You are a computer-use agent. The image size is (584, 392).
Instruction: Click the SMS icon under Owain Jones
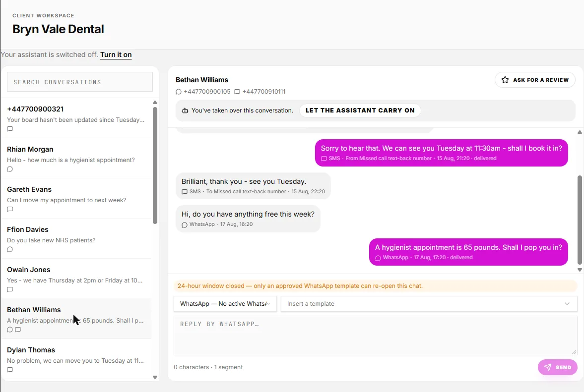[10, 290]
